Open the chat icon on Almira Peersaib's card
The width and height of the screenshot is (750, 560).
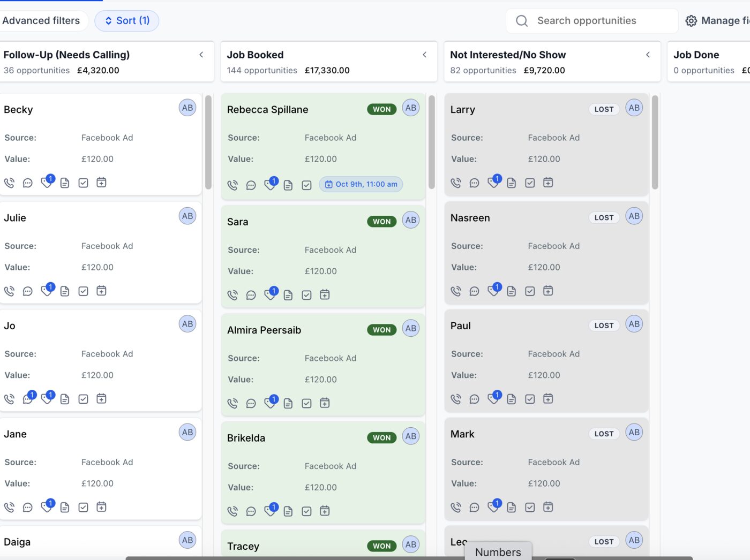251,403
